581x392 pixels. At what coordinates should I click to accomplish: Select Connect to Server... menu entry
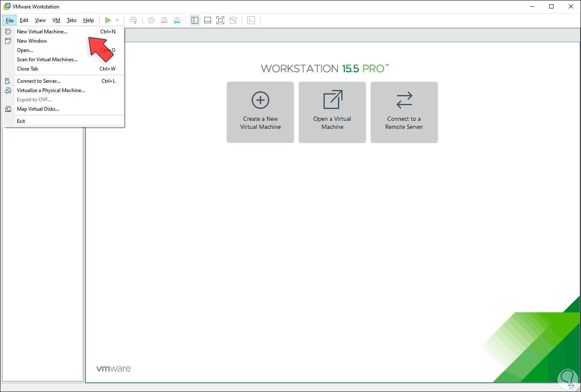(63, 81)
